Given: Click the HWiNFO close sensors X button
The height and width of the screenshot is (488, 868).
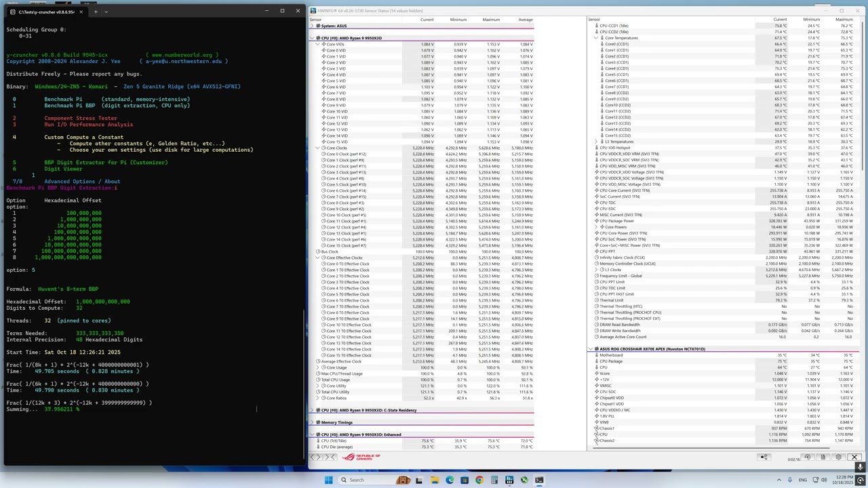Looking at the screenshot, I should click(854, 457).
